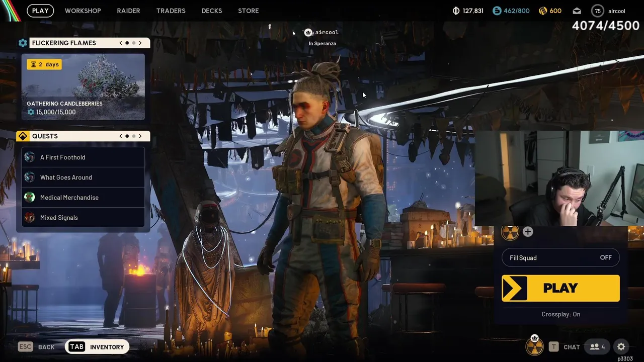Switch to the RAIDER tab
This screenshot has height=362, width=644.
click(128, 11)
